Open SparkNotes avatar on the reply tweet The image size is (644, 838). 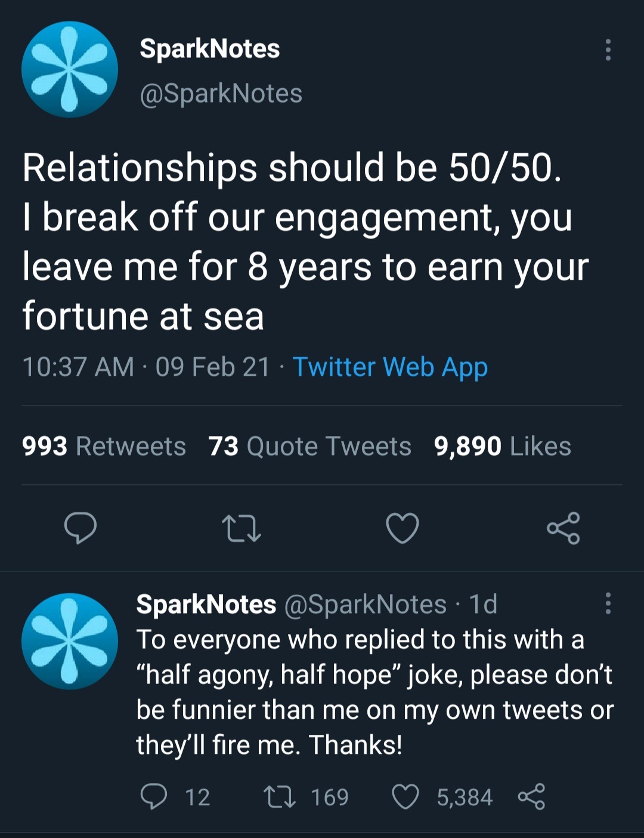pos(70,641)
